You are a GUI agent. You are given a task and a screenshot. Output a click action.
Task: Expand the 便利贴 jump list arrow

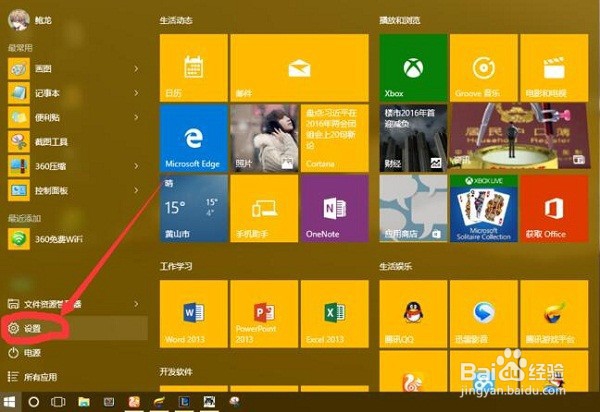click(x=136, y=117)
